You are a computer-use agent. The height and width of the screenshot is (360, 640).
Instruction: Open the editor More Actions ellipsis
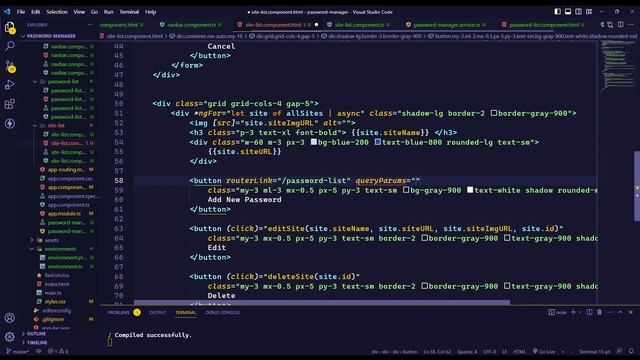(631, 24)
